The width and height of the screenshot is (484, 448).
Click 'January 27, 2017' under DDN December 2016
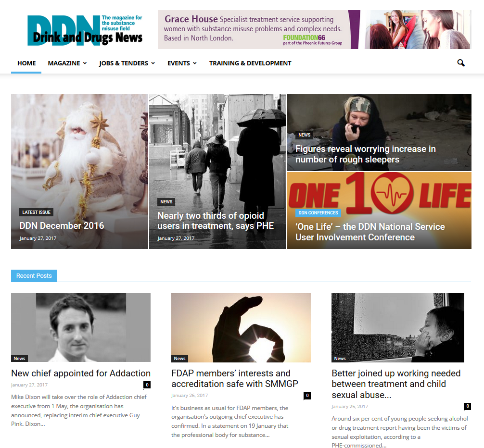point(38,238)
